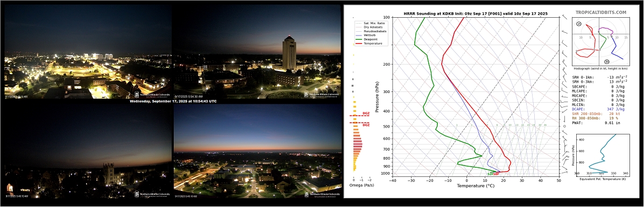This screenshot has width=644, height=207.
Task: Click the upper red DGZ label
Action: point(366,113)
